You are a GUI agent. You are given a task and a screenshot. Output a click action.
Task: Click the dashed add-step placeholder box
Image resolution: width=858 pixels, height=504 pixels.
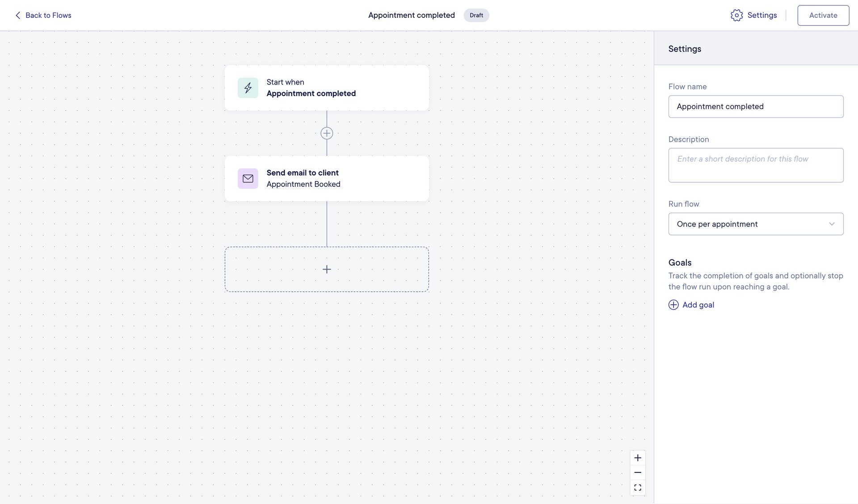click(327, 269)
